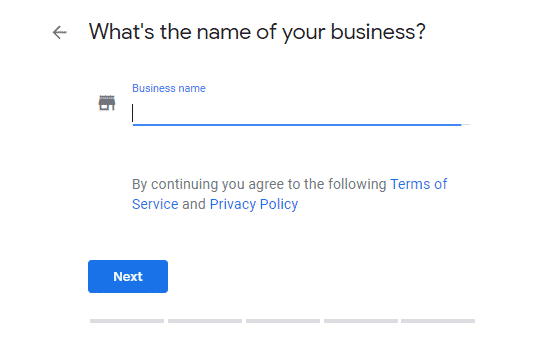Click the word 'and' between the links

pos(194,204)
